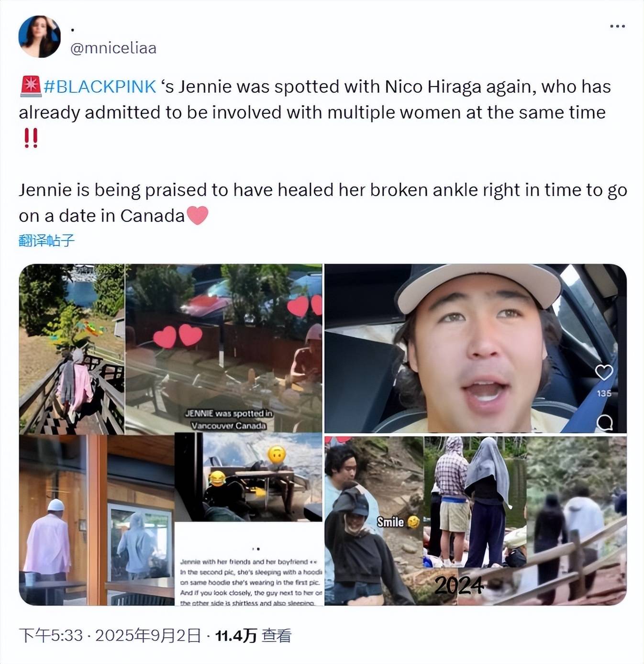The height and width of the screenshot is (664, 644).
Task: Open the man in cap video image
Action: 475,348
